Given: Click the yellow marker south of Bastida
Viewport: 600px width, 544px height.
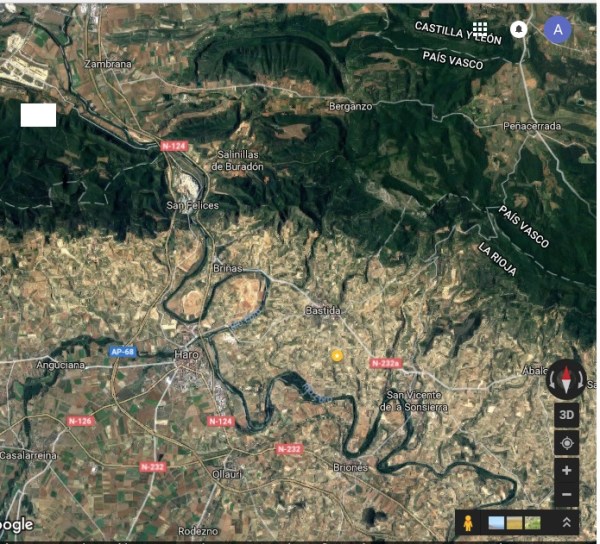Looking at the screenshot, I should [337, 355].
